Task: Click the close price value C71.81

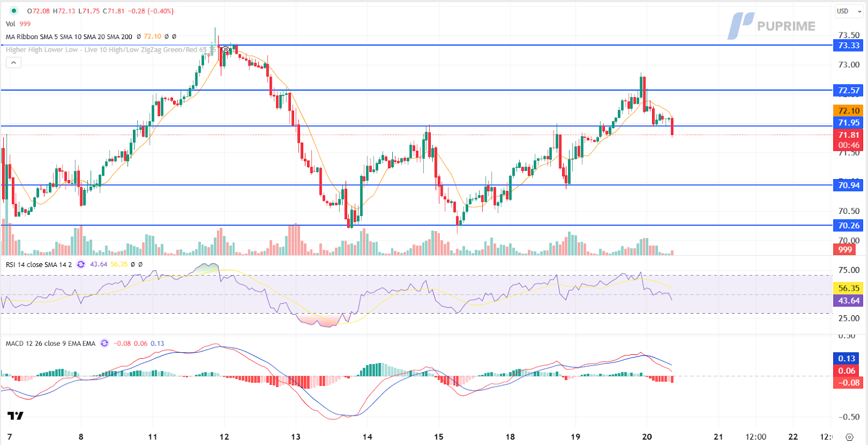Action: 114,11
